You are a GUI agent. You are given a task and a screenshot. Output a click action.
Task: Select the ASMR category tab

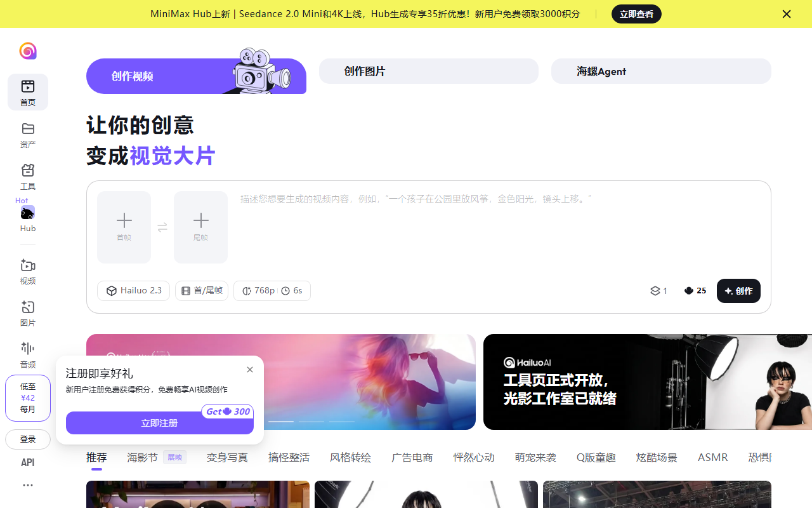point(713,457)
